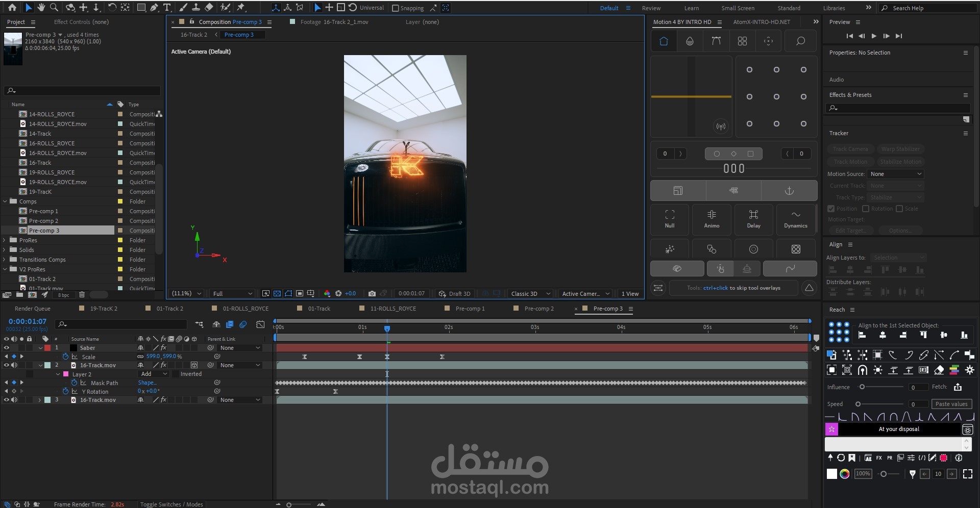Hide layer 3 16-Track.mov video
Image resolution: width=980 pixels, height=508 pixels.
7,400
